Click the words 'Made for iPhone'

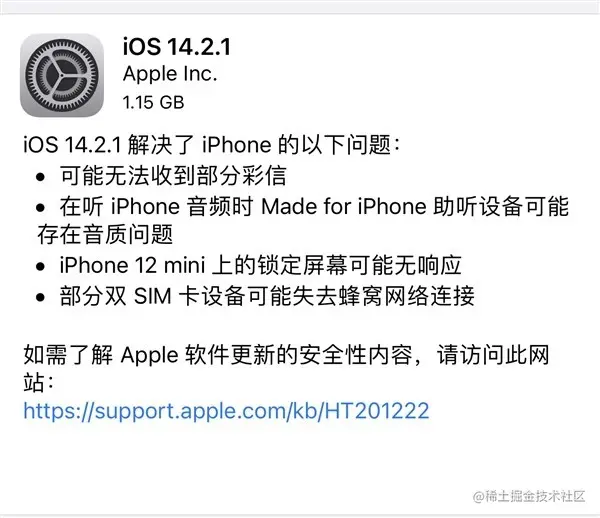tap(344, 206)
